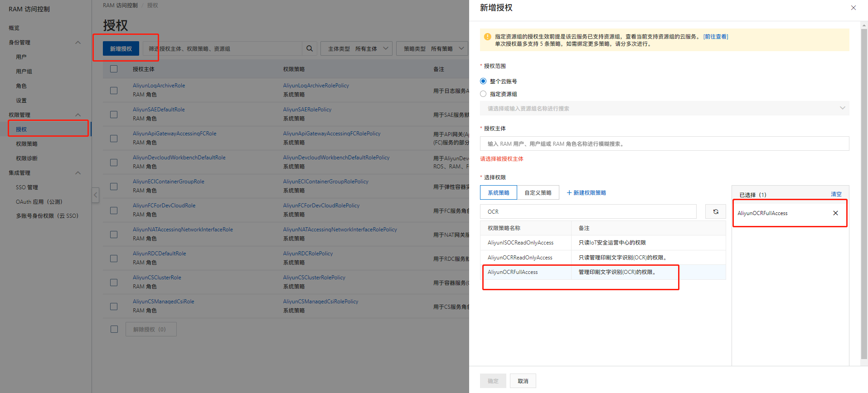868x393 pixels.
Task: Click the 筛选授权主体 filter input
Action: (223, 48)
